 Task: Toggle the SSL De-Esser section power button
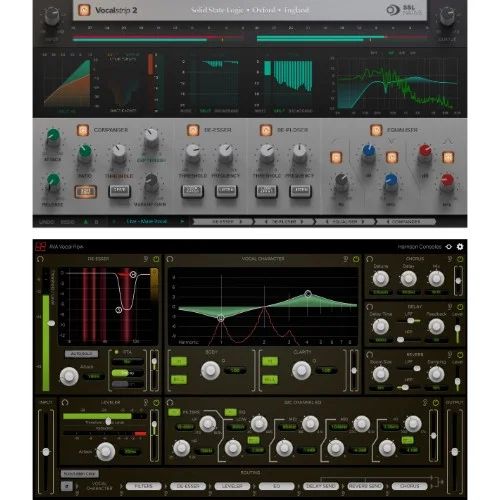click(x=193, y=130)
